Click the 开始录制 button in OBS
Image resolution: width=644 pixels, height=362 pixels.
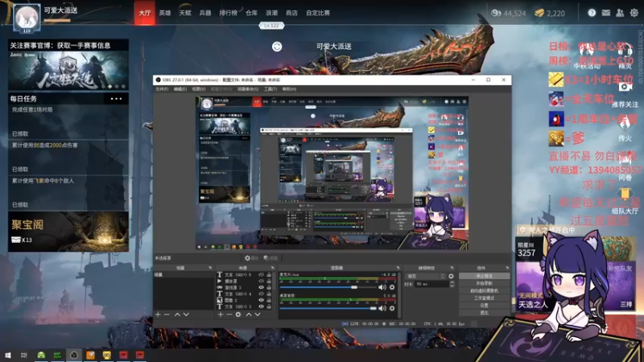[485, 284]
